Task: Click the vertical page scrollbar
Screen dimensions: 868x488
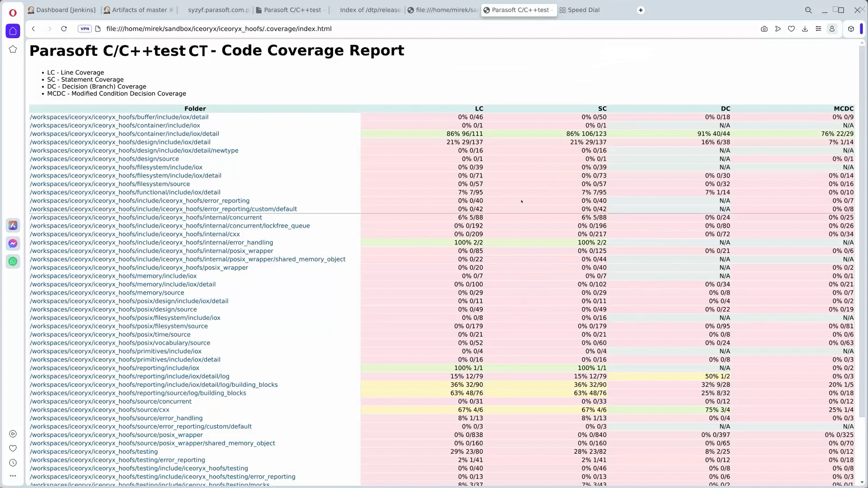Action: pos(862,231)
